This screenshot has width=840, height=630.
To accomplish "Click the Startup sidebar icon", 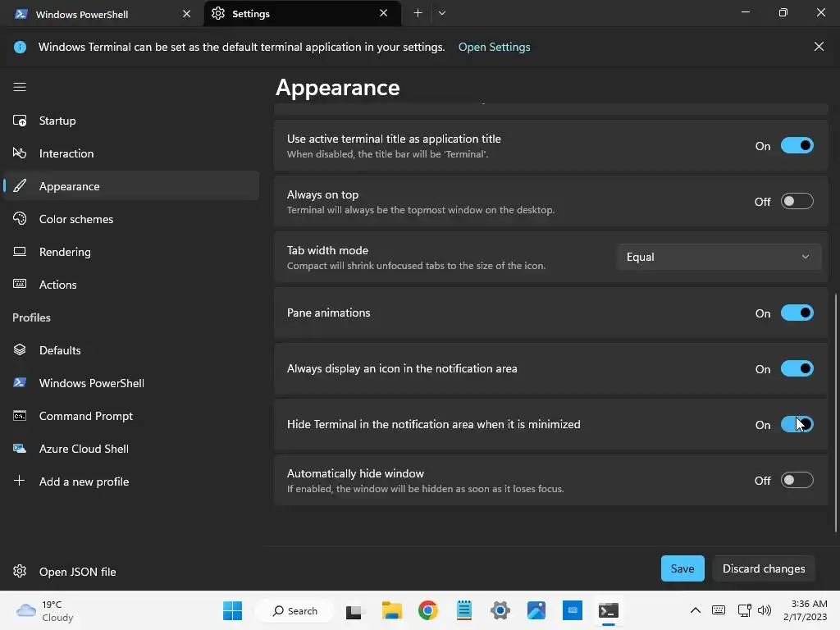I will (x=20, y=121).
